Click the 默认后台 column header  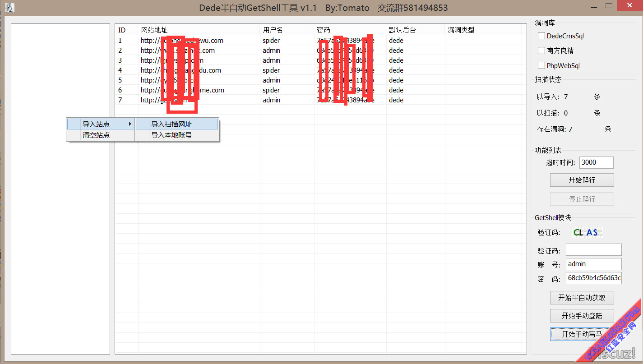(x=416, y=30)
